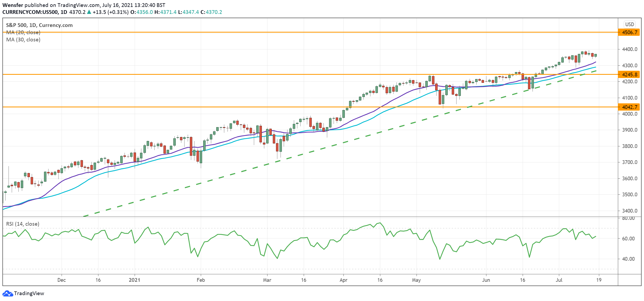Screen dimensions: 644x301
Task: Click the 3500.0 price axis label
Action: pos(629,194)
